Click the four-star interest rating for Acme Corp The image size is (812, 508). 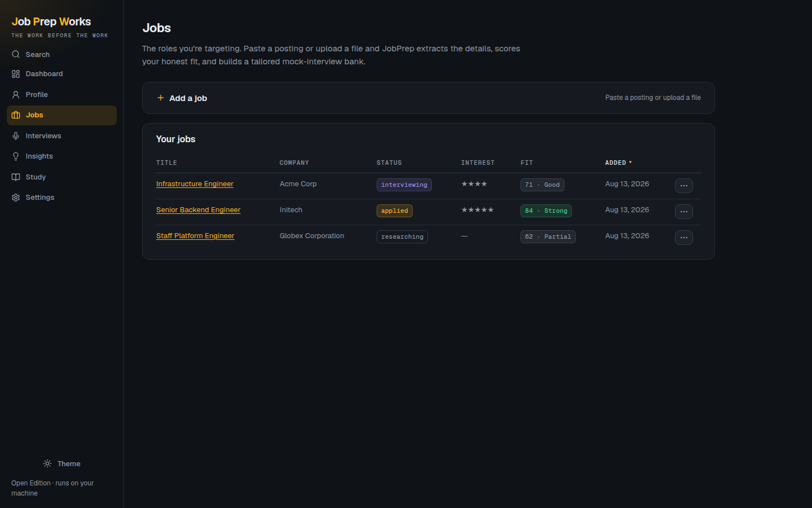coord(474,184)
